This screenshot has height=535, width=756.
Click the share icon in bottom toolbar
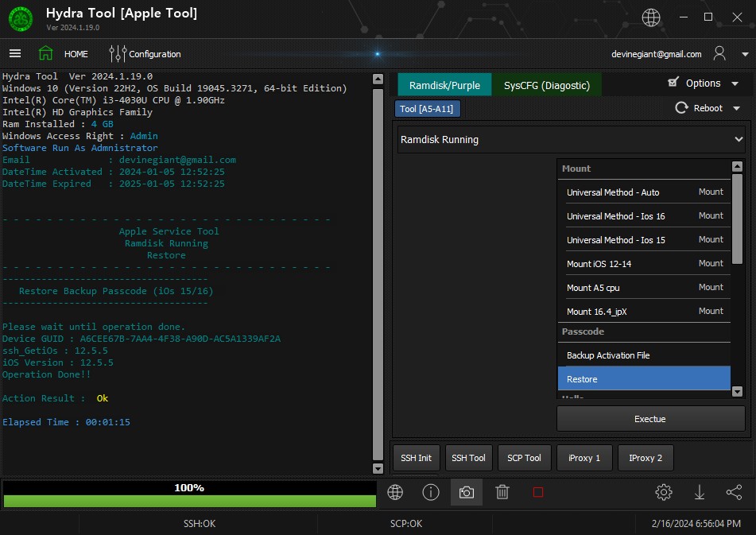(735, 492)
